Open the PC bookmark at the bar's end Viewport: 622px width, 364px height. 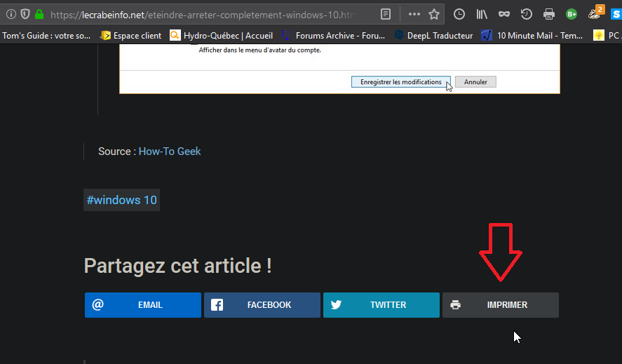pyautogui.click(x=607, y=36)
